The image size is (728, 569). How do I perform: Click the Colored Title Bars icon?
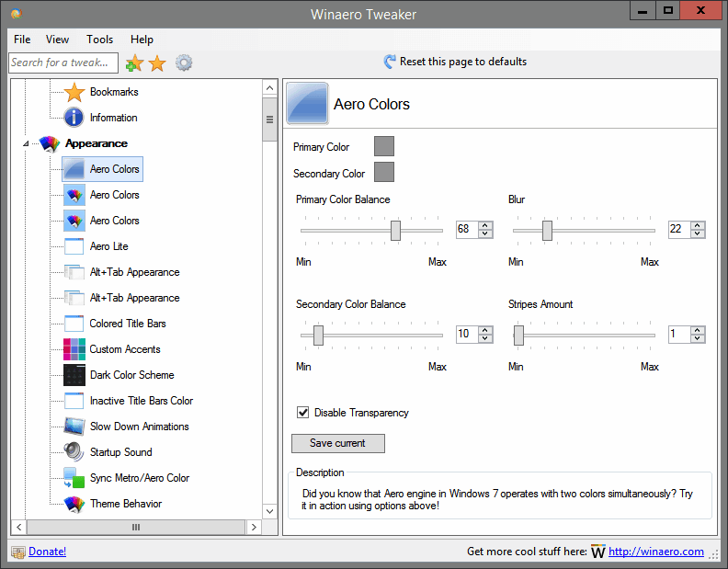[x=74, y=324]
